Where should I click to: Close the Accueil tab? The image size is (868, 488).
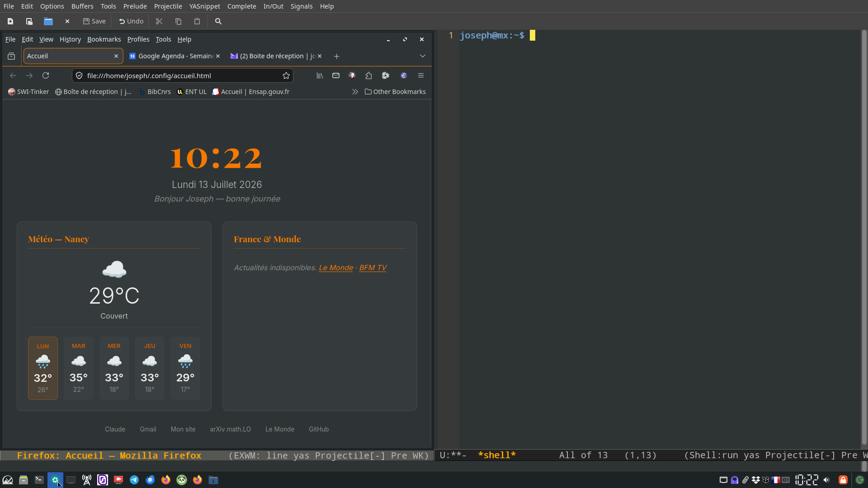pos(116,56)
